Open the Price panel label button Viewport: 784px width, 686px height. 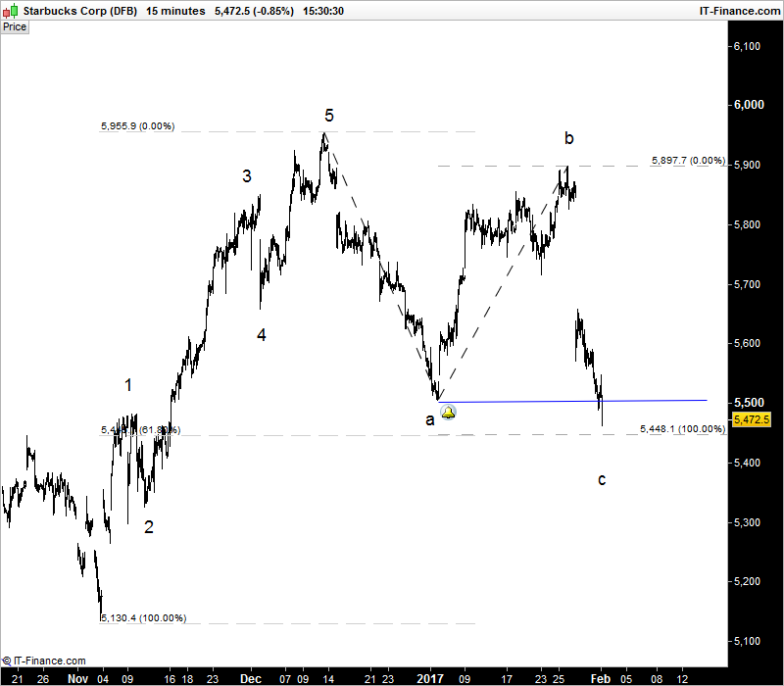click(x=15, y=27)
